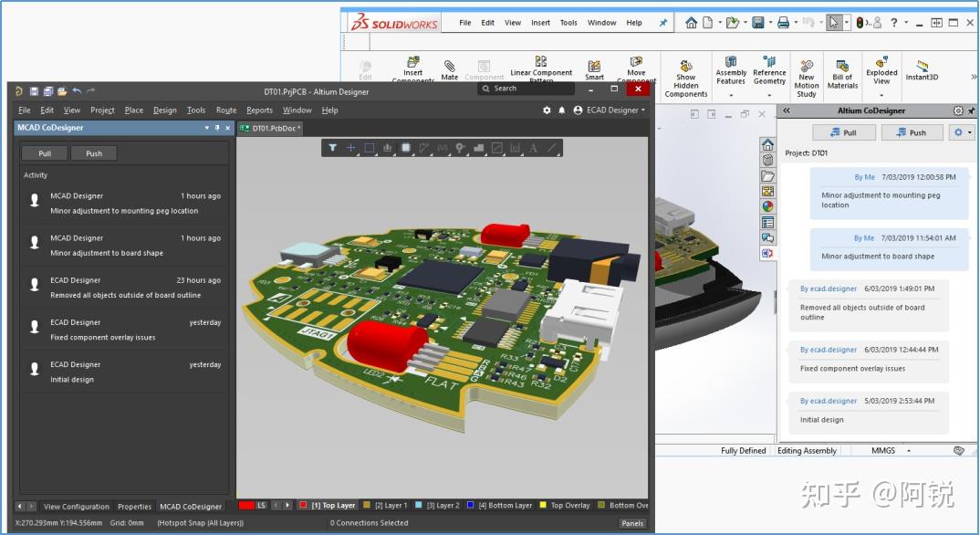The width and height of the screenshot is (980, 535).
Task: Switch to the Properties panel tab
Action: tap(134, 507)
